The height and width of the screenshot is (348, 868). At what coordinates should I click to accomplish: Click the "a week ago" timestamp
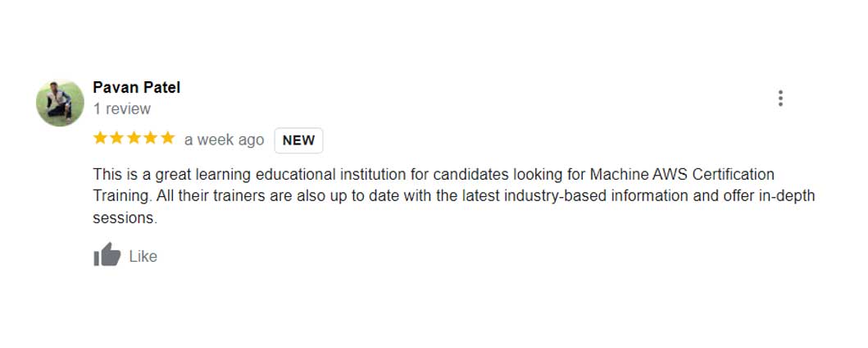pos(224,140)
